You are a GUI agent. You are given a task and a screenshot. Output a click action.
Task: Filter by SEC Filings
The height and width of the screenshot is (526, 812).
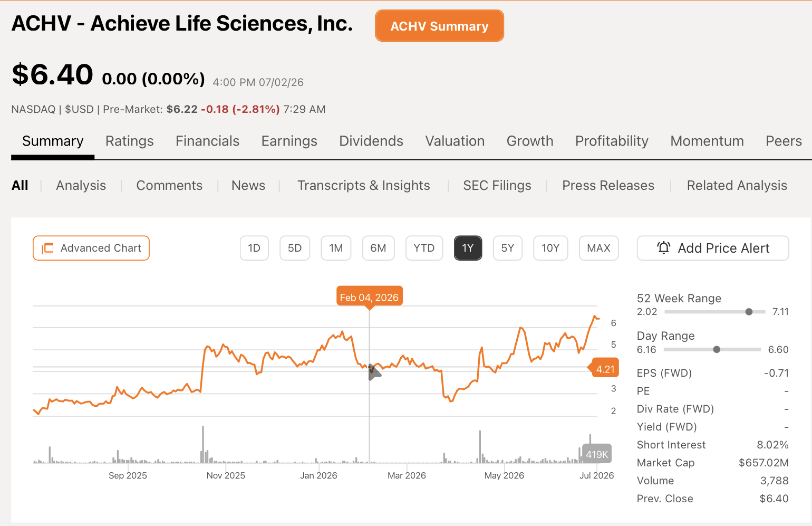point(497,186)
